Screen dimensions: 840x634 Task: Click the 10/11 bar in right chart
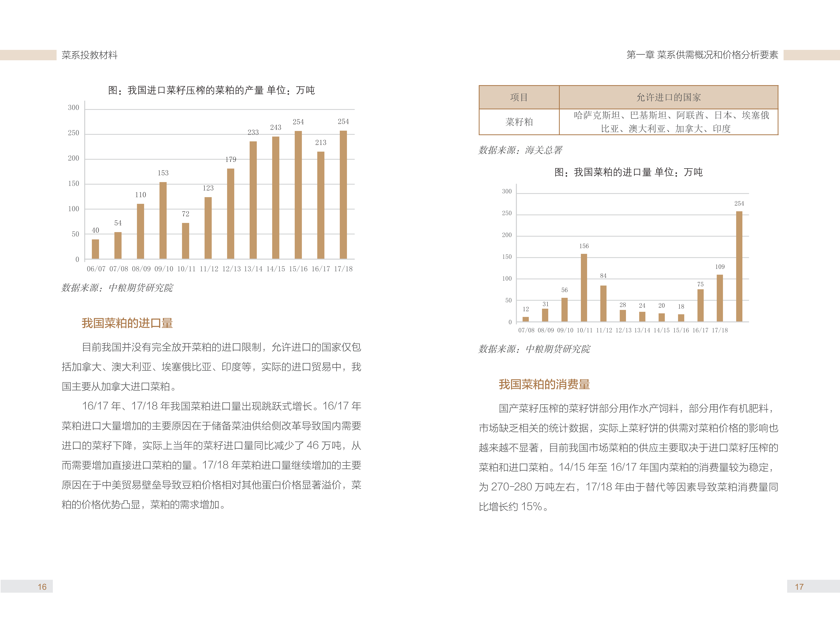[x=584, y=288]
